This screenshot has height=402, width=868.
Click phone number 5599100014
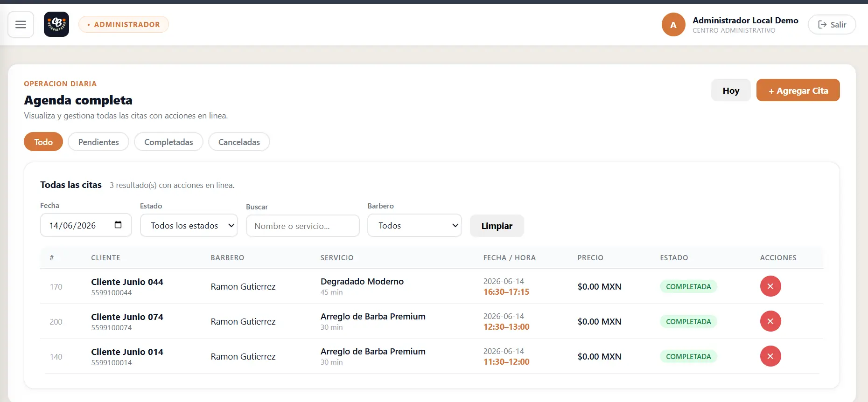pyautogui.click(x=112, y=363)
